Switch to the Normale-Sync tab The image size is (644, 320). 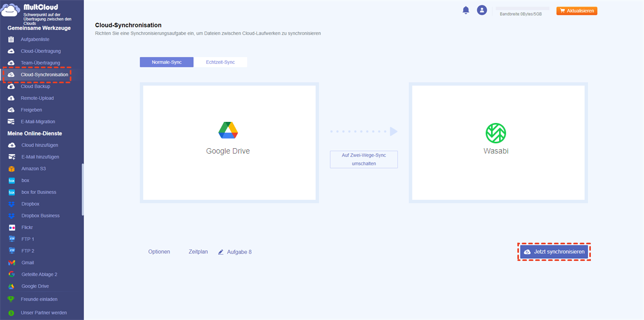pyautogui.click(x=166, y=62)
